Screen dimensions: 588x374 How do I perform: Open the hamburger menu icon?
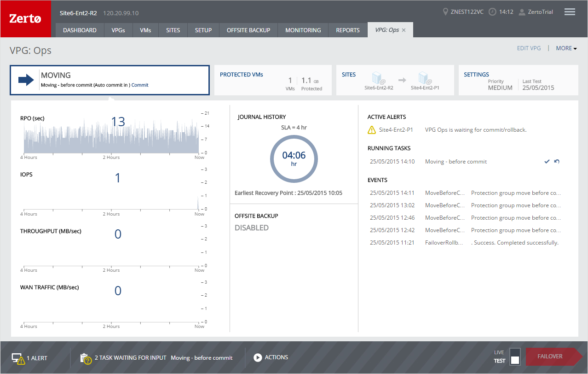[570, 12]
